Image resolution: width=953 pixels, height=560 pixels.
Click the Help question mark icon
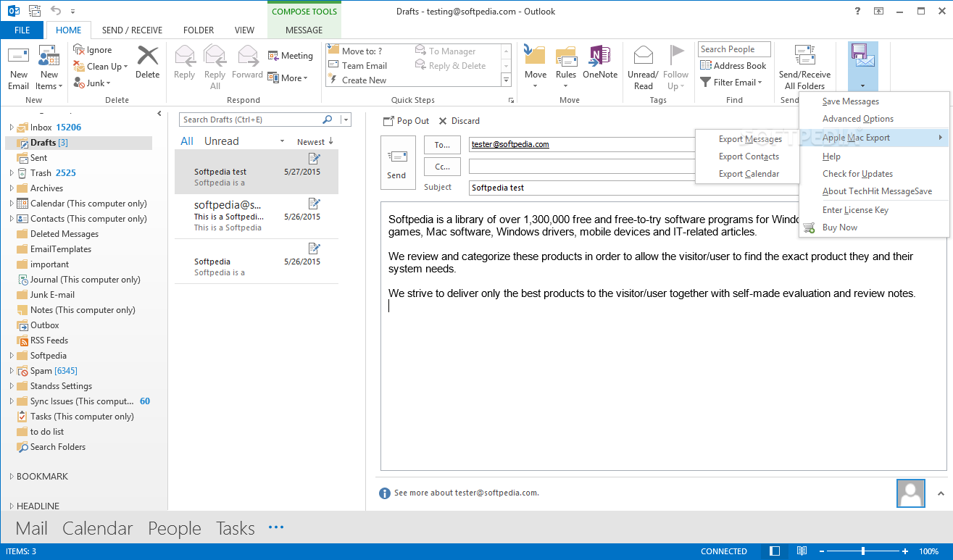tap(857, 11)
